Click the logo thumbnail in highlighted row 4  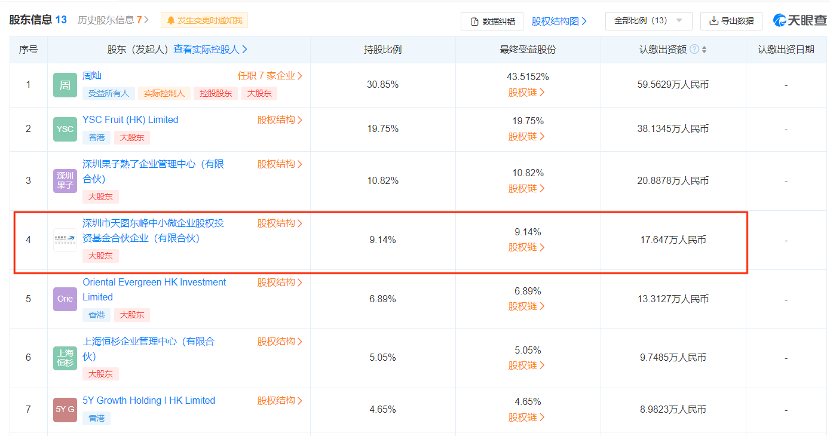tap(64, 239)
